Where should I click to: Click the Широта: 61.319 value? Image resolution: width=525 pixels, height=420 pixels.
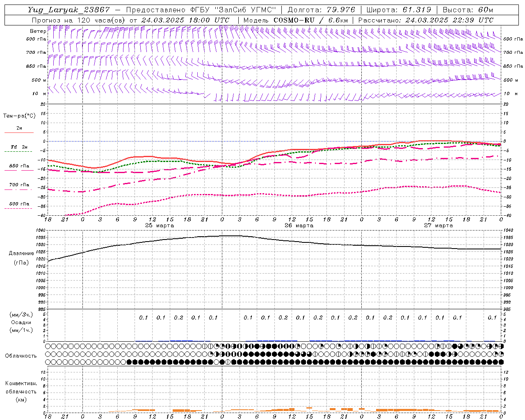pos(399,10)
